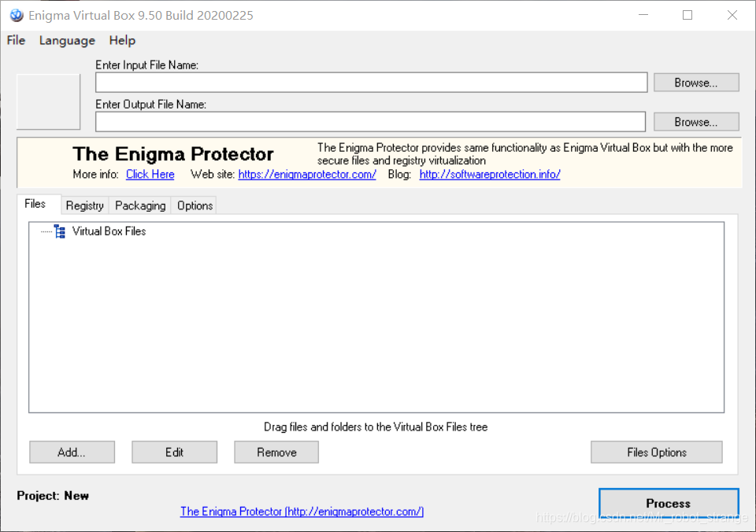Click the Process button
The height and width of the screenshot is (532, 756).
669,503
